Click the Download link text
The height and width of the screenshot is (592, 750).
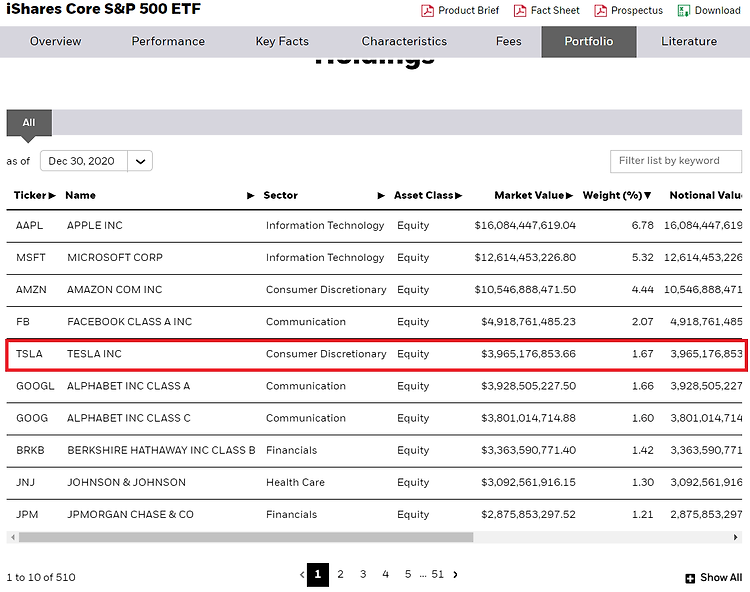[717, 11]
